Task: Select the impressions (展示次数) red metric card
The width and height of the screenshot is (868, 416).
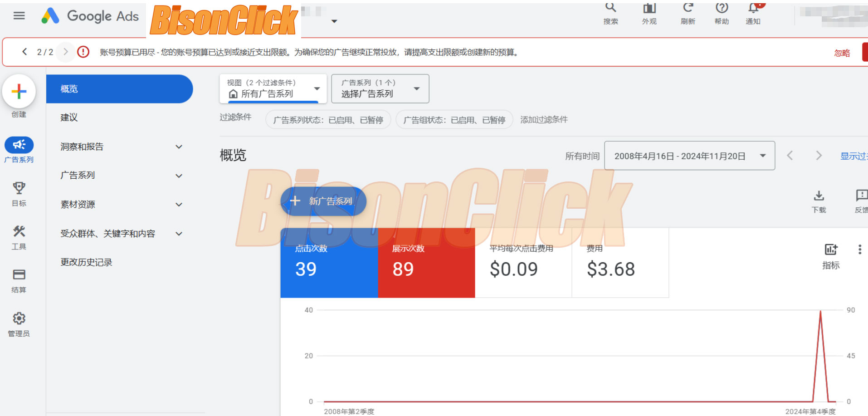Action: pyautogui.click(x=426, y=263)
